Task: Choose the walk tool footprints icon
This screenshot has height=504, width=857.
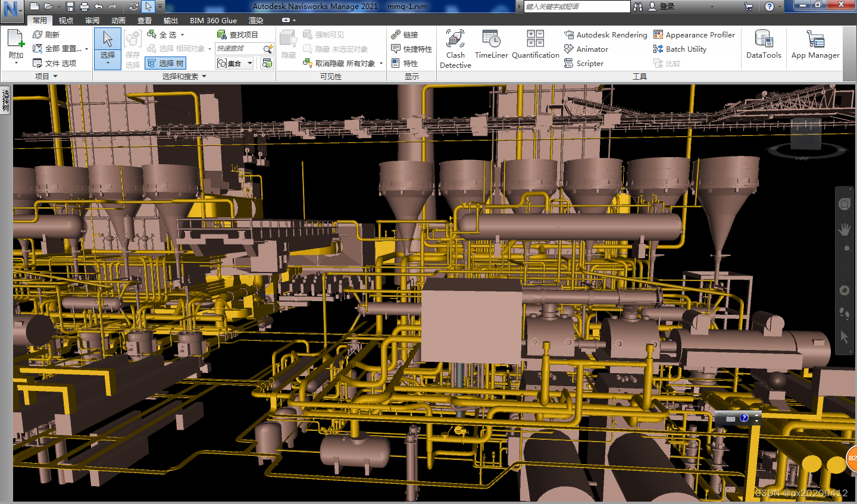Action: [844, 313]
